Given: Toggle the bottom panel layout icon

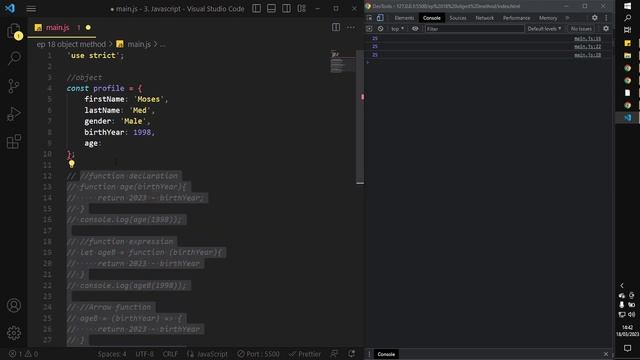Looking at the screenshot, I should [271, 8].
